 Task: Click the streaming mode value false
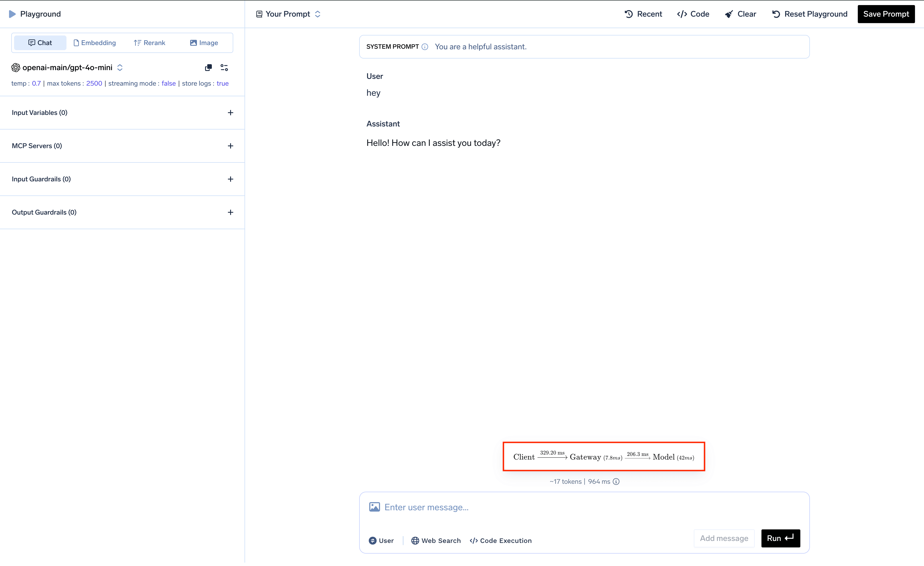[169, 83]
